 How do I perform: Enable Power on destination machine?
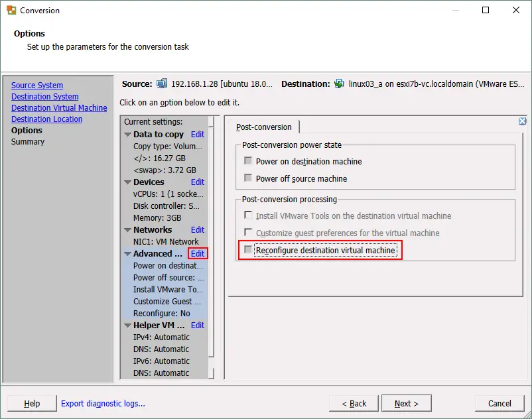click(248, 160)
